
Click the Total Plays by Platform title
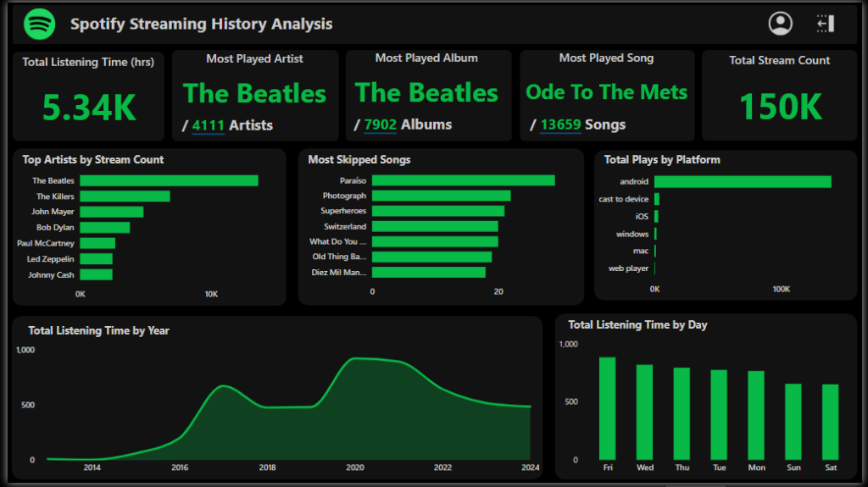pyautogui.click(x=662, y=159)
